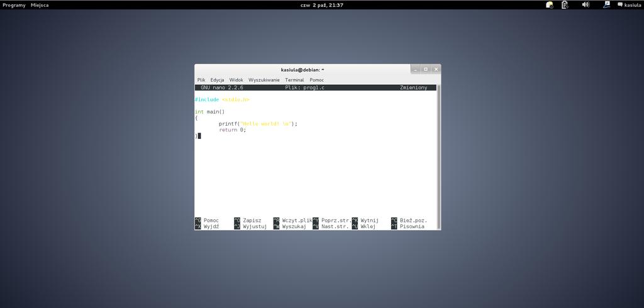Click the 'Zmieniony' status text
The height and width of the screenshot is (308, 644).
click(413, 87)
